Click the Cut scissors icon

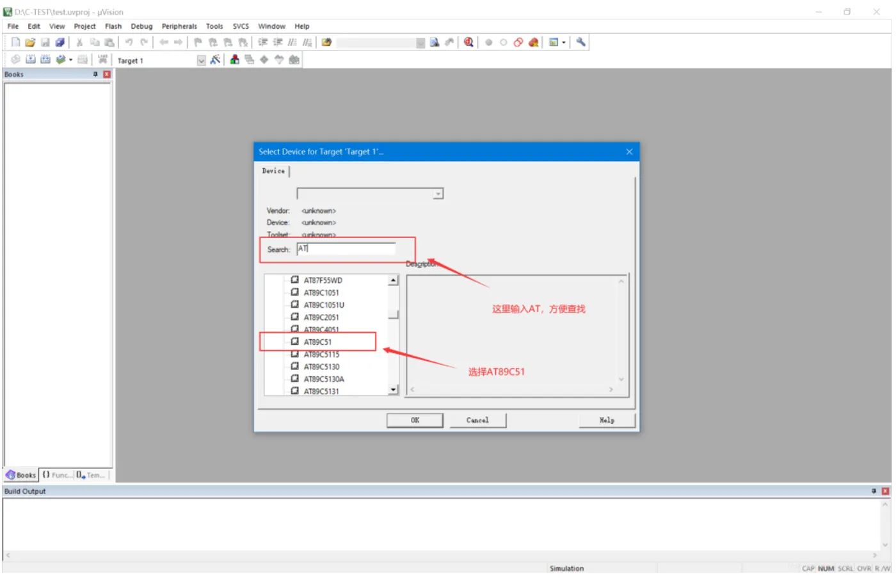[79, 42]
